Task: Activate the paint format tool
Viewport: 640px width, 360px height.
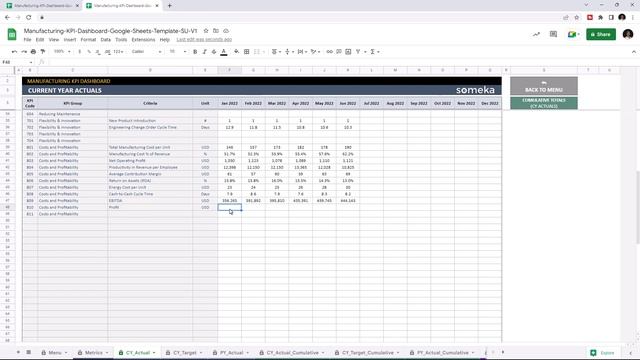Action: pyautogui.click(x=42, y=52)
